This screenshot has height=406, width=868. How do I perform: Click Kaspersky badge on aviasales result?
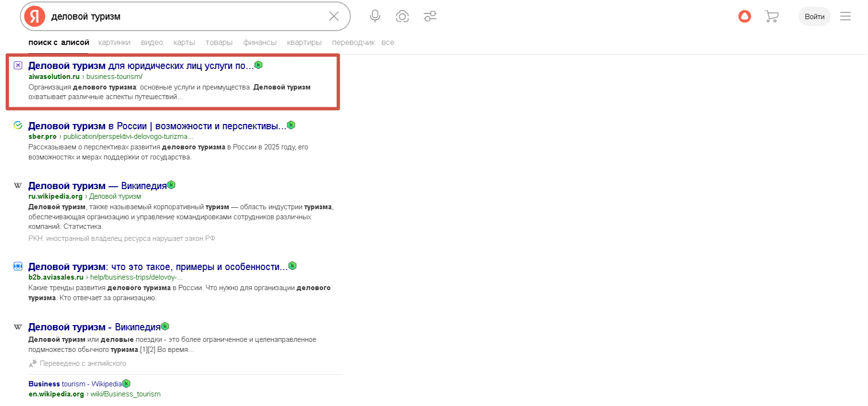[293, 266]
